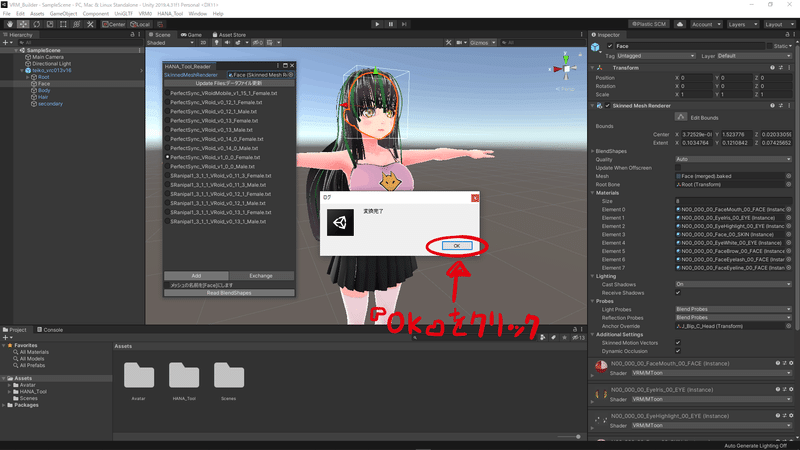
Task: Click OK in the log dialog
Action: (x=457, y=246)
